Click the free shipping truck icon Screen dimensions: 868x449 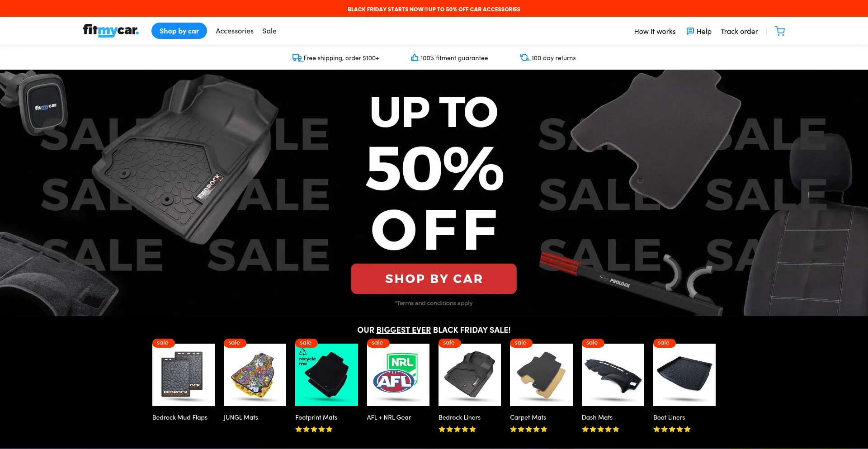click(x=297, y=57)
